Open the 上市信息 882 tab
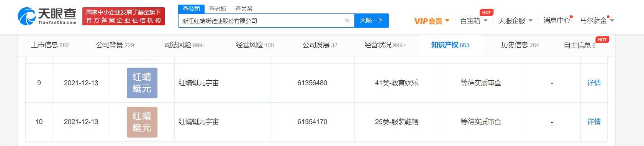644x146 pixels. (x=50, y=45)
